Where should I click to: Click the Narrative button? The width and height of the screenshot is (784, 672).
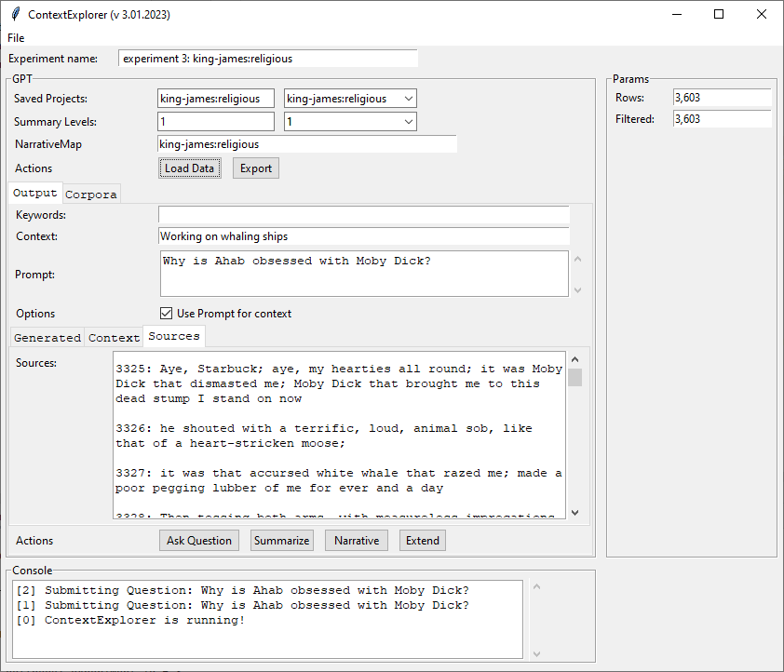[x=356, y=541]
